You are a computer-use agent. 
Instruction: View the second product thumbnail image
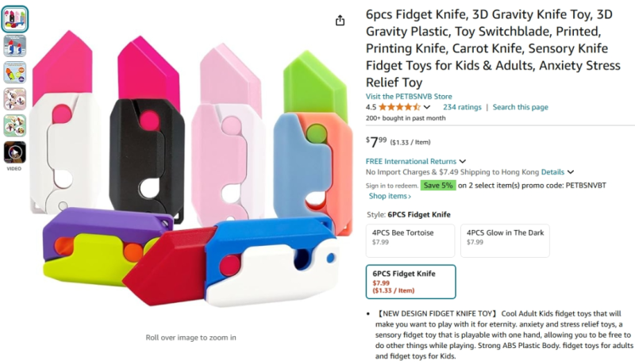pos(15,46)
